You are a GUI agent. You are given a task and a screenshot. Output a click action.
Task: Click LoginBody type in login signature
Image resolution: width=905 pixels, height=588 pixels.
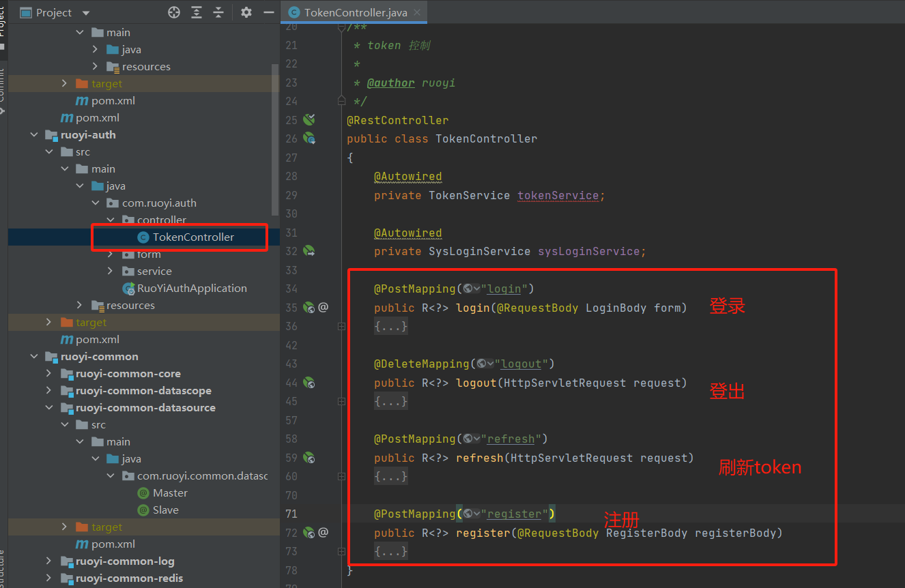pos(616,308)
